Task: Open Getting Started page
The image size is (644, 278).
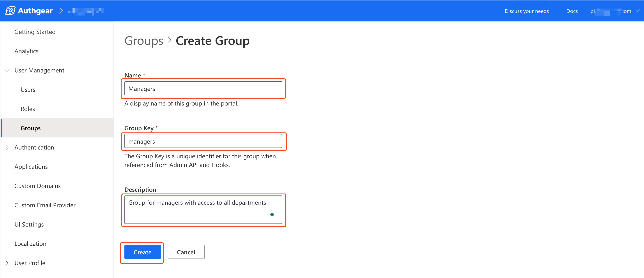Action: tap(35, 32)
